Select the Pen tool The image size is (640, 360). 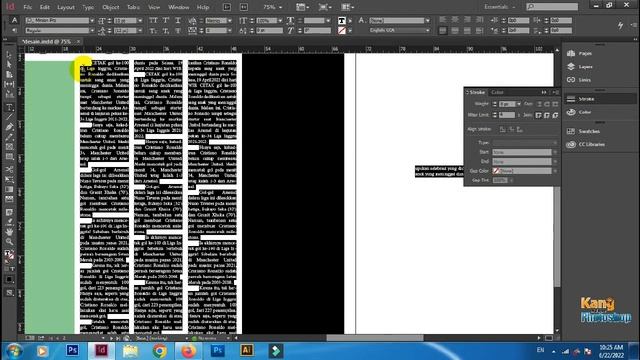(9, 127)
